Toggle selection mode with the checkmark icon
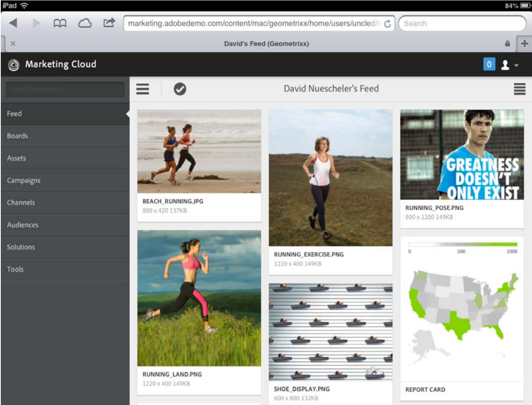Screen dimensions: 532x405 point(180,89)
